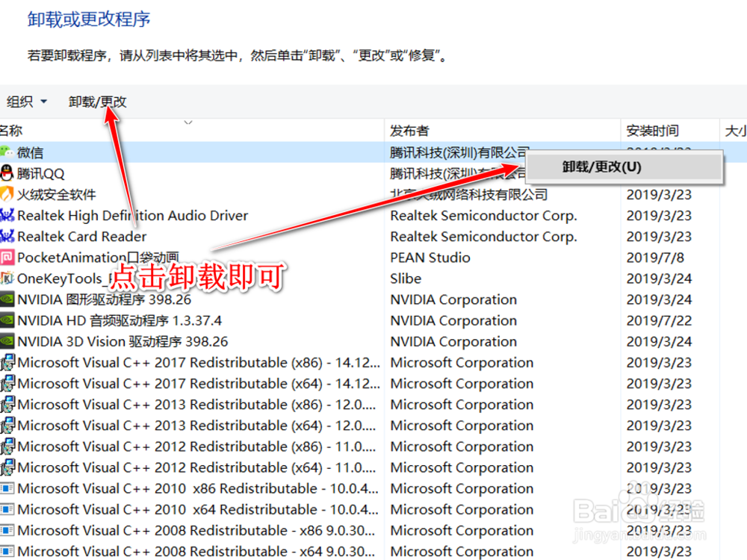Select the Realtek Card Reader entry

(x=82, y=236)
